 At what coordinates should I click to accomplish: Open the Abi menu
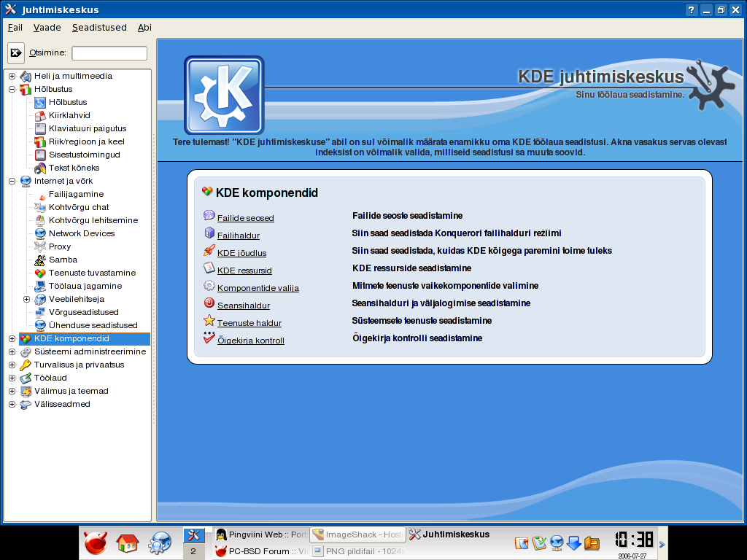[x=145, y=28]
